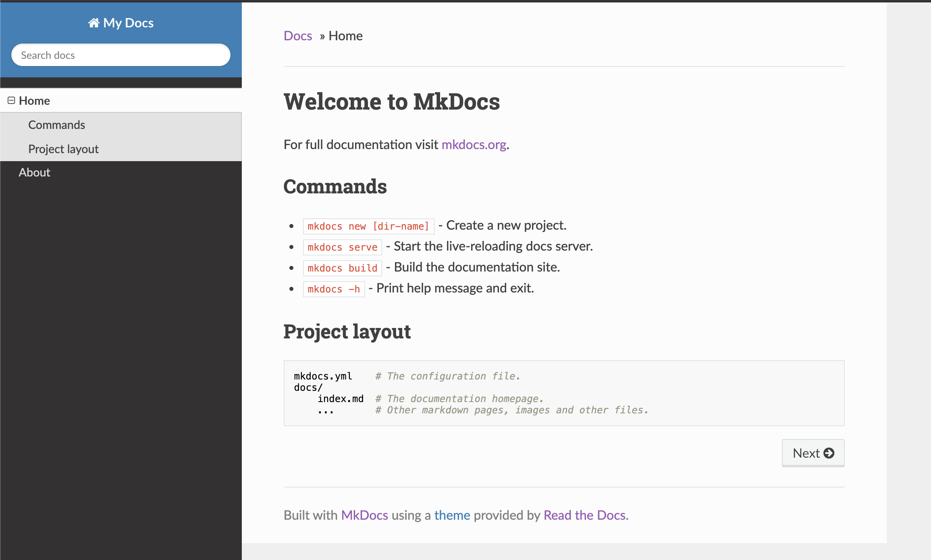Click the text Build the documentation site
This screenshot has height=560, width=931.
coord(477,267)
